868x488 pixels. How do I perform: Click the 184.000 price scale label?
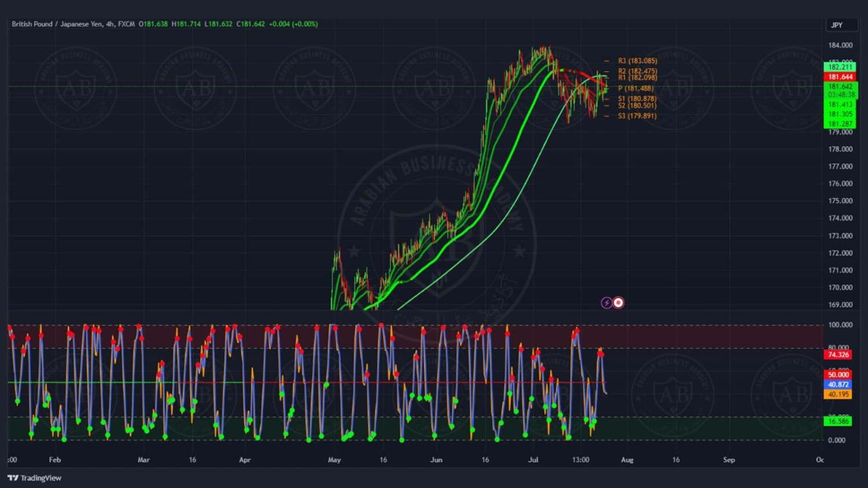coord(840,45)
